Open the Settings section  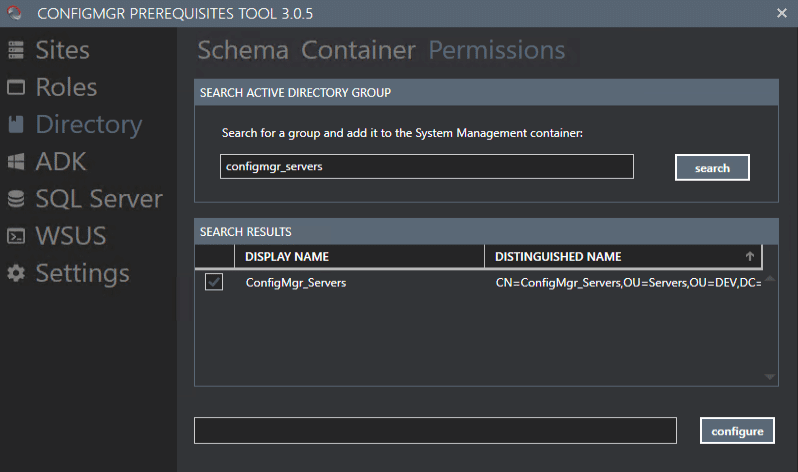click(x=82, y=274)
